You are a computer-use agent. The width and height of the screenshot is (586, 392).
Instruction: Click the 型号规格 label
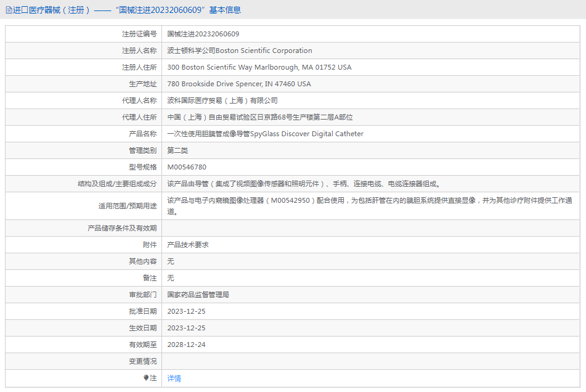(143, 167)
